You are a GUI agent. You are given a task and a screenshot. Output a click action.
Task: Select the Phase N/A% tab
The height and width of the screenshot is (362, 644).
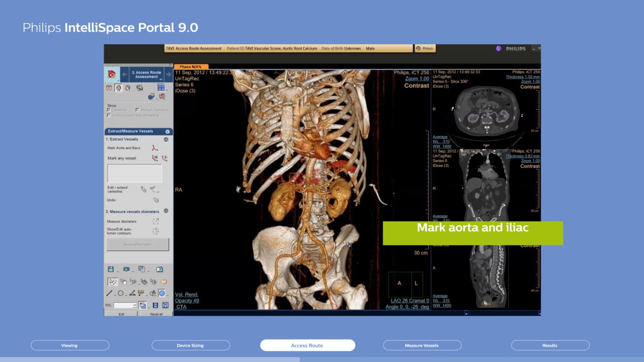[191, 67]
